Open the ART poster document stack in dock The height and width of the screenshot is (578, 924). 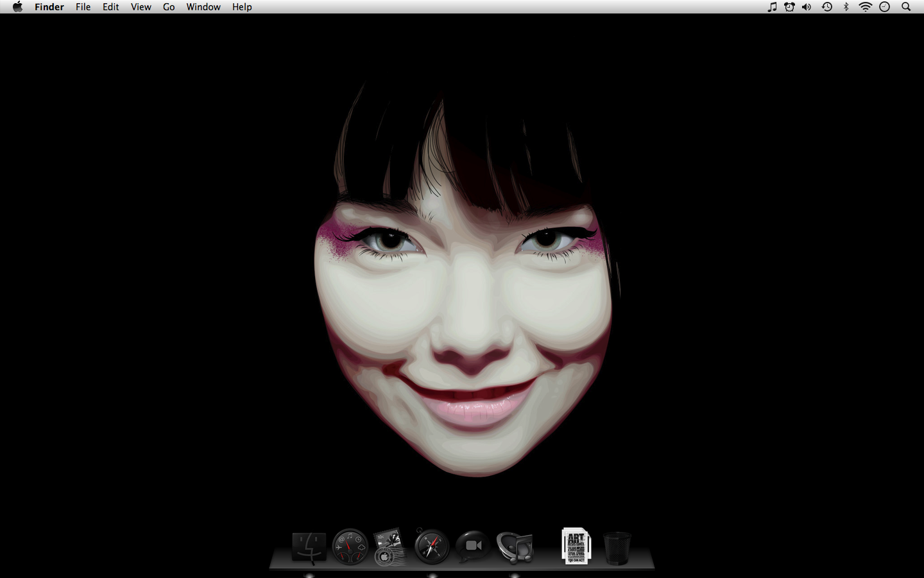click(x=576, y=546)
